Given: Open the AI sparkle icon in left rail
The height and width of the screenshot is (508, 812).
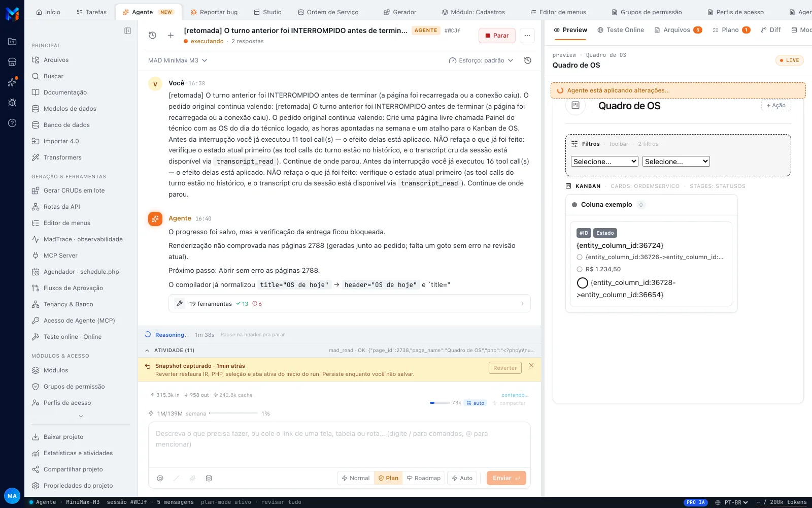Looking at the screenshot, I should pos(12,82).
